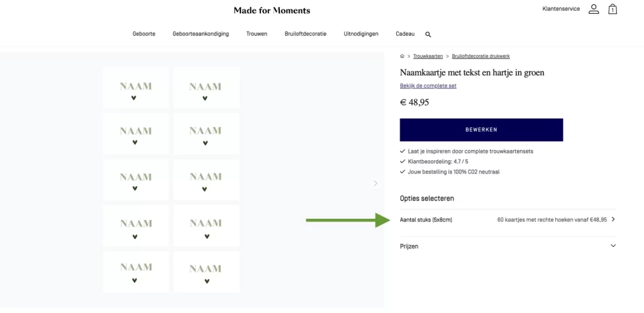Open Aantal stuks options chevron
The height and width of the screenshot is (313, 644).
tap(613, 219)
